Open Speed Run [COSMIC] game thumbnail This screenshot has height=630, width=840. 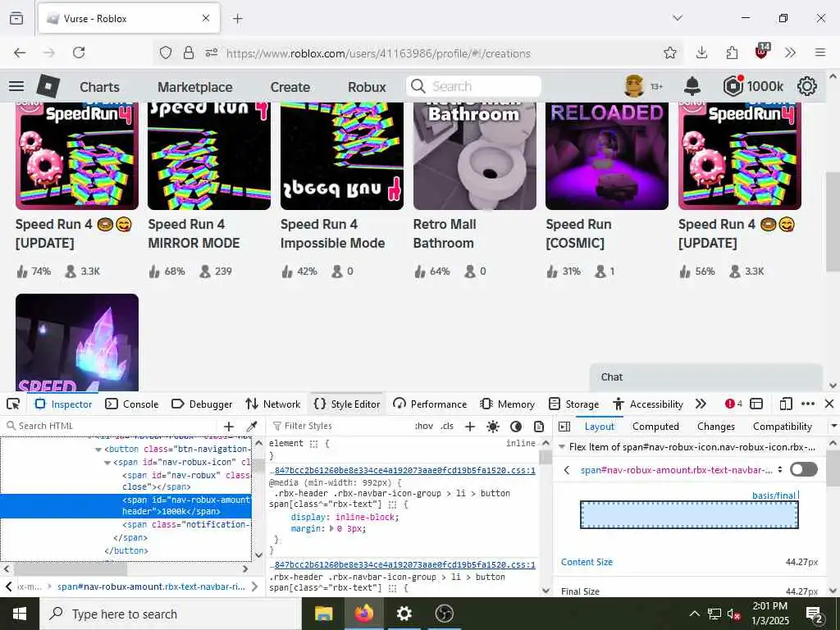click(x=607, y=156)
